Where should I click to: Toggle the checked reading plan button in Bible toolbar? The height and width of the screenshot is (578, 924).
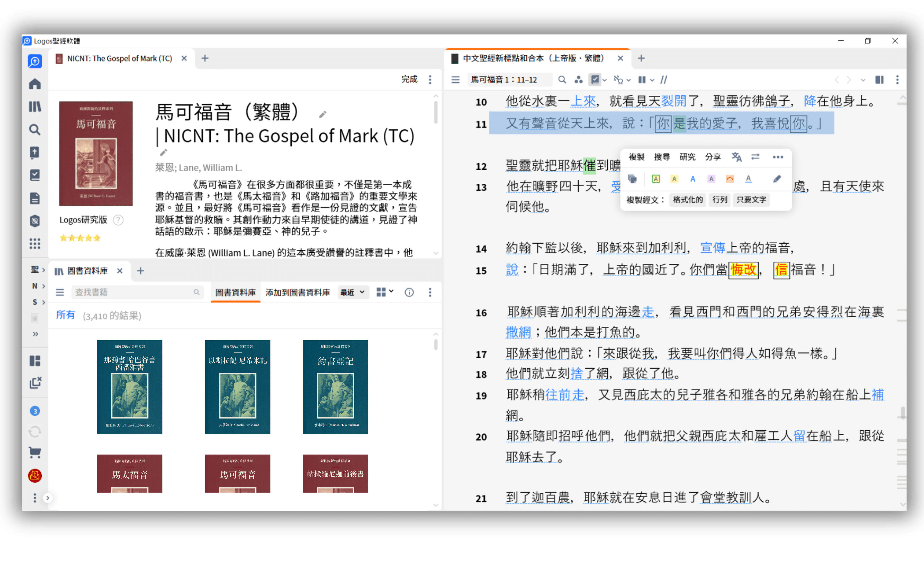[x=595, y=79]
